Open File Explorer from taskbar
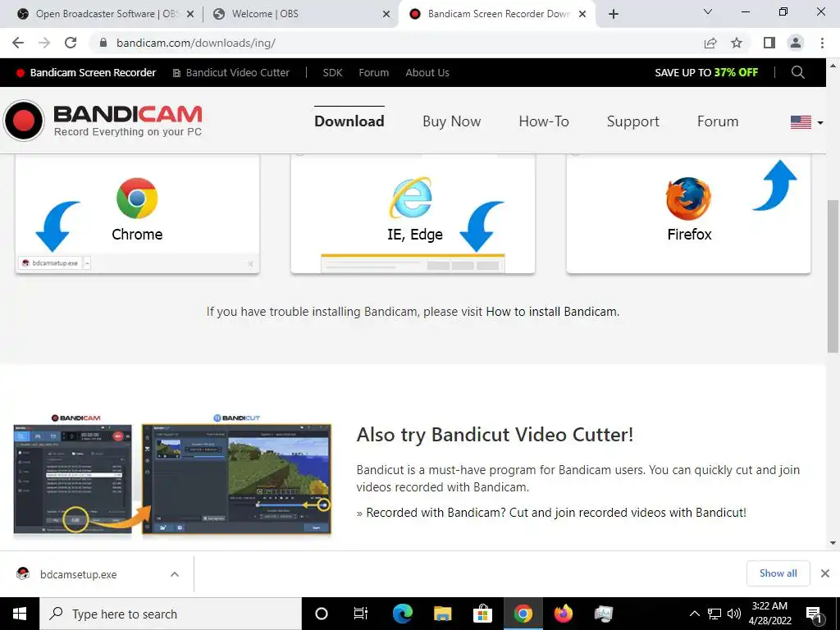 [442, 614]
